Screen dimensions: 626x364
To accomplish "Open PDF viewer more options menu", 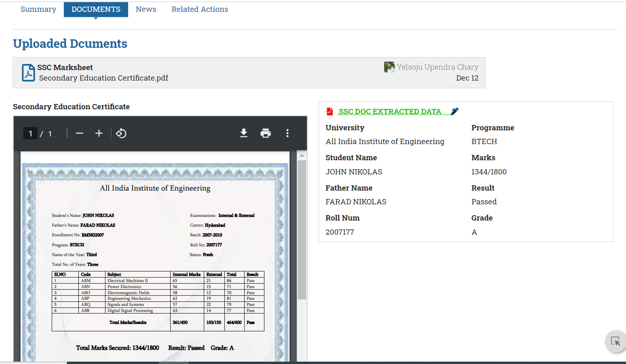I will click(x=287, y=134).
